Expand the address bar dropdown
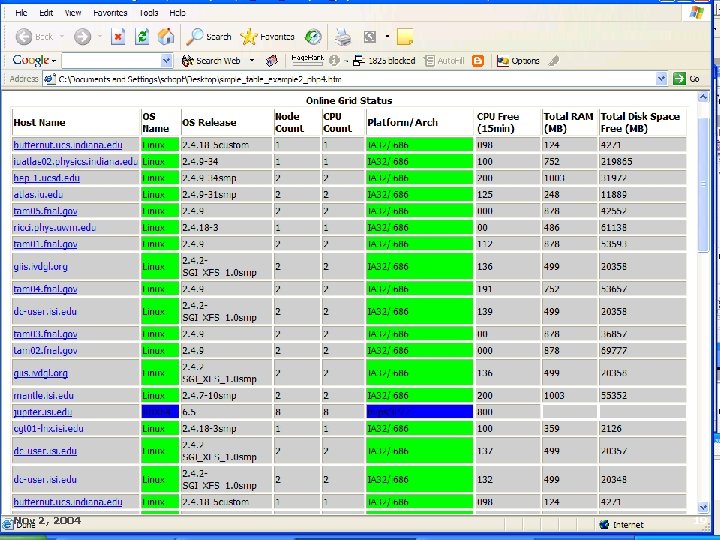The width and height of the screenshot is (720, 540). [x=661, y=79]
